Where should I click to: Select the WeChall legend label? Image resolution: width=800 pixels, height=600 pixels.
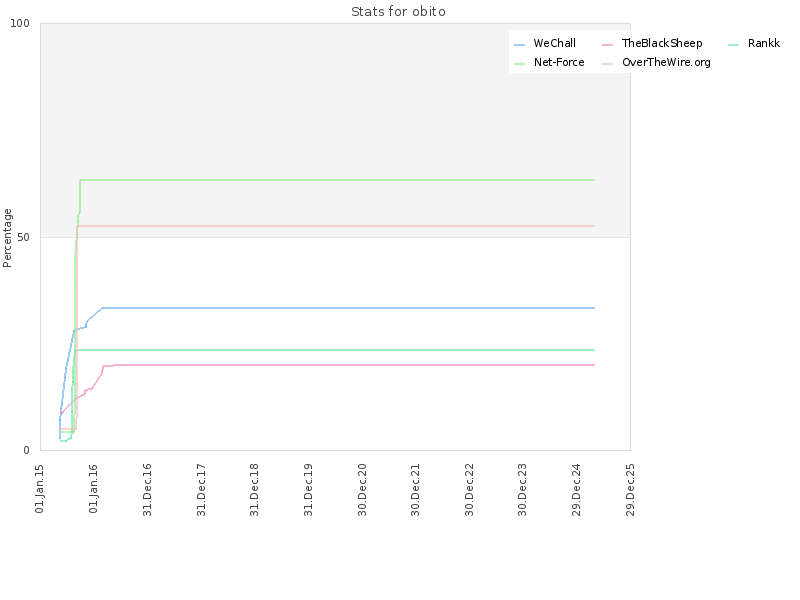[555, 43]
